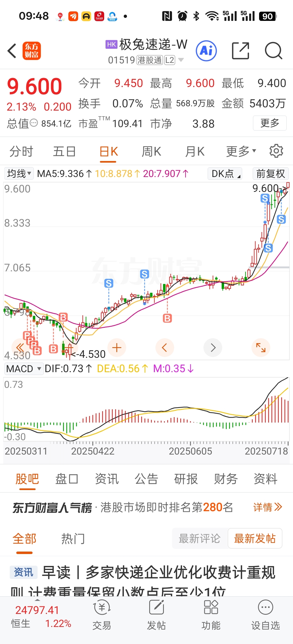Tap the B marker below mid chart

(167, 318)
